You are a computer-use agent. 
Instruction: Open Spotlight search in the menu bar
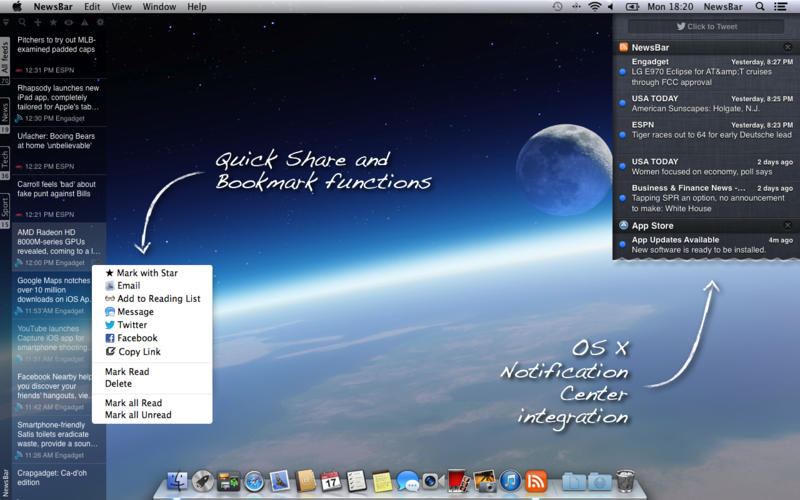(760, 7)
